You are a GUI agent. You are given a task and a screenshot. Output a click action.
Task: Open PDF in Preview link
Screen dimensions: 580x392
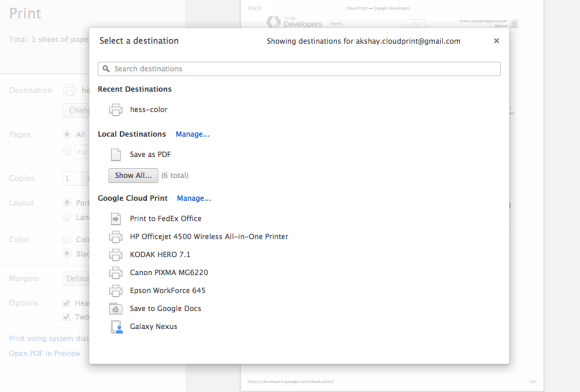[x=45, y=354]
